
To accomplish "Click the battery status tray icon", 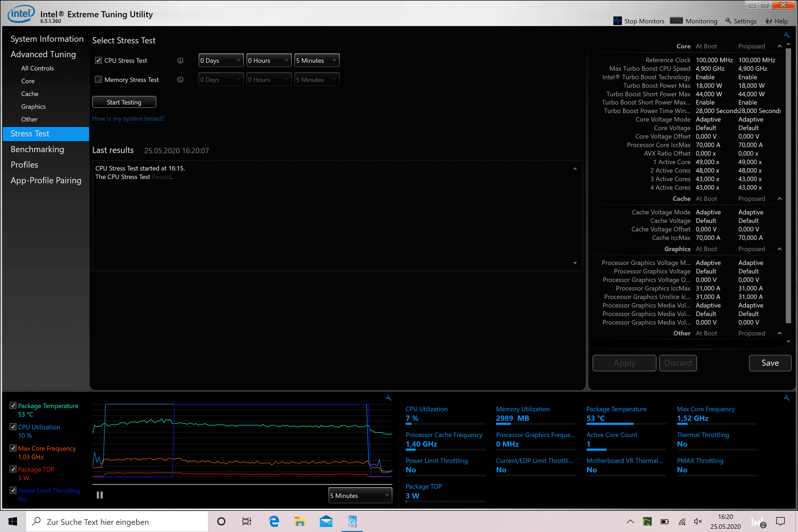I will point(664,521).
